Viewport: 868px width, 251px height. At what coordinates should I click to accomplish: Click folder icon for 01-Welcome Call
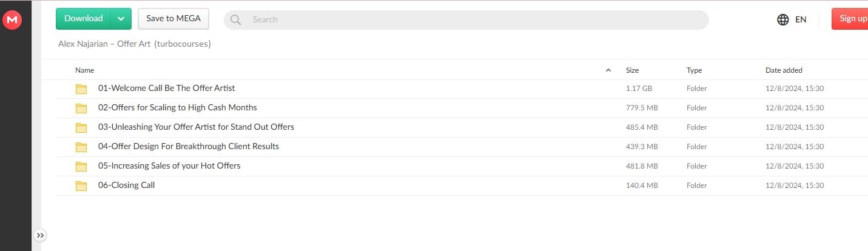81,89
